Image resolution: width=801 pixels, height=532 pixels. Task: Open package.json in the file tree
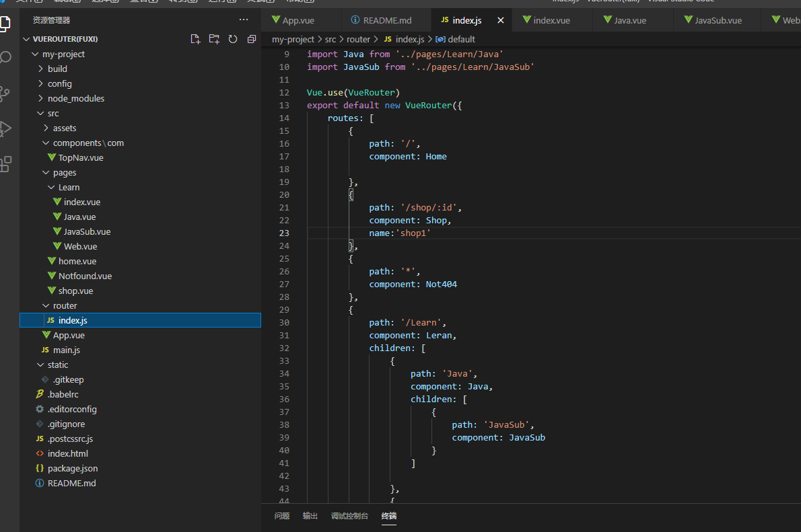pyautogui.click(x=73, y=469)
